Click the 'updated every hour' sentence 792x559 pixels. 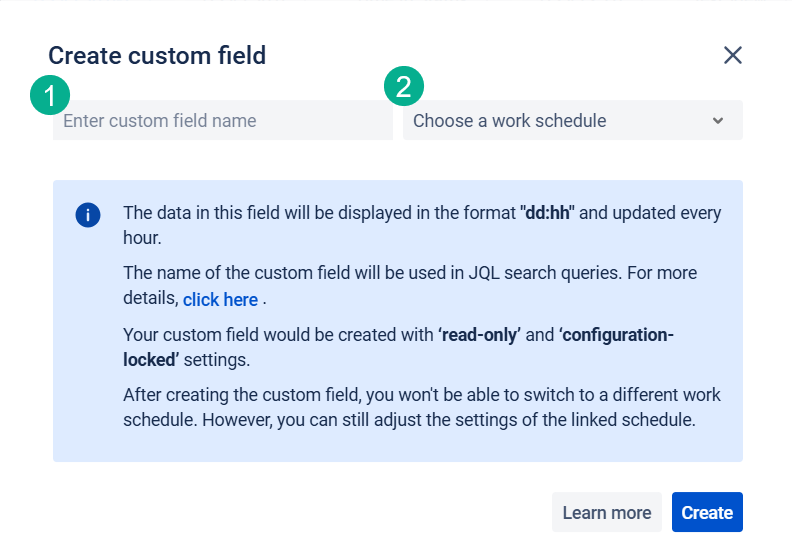(x=422, y=225)
